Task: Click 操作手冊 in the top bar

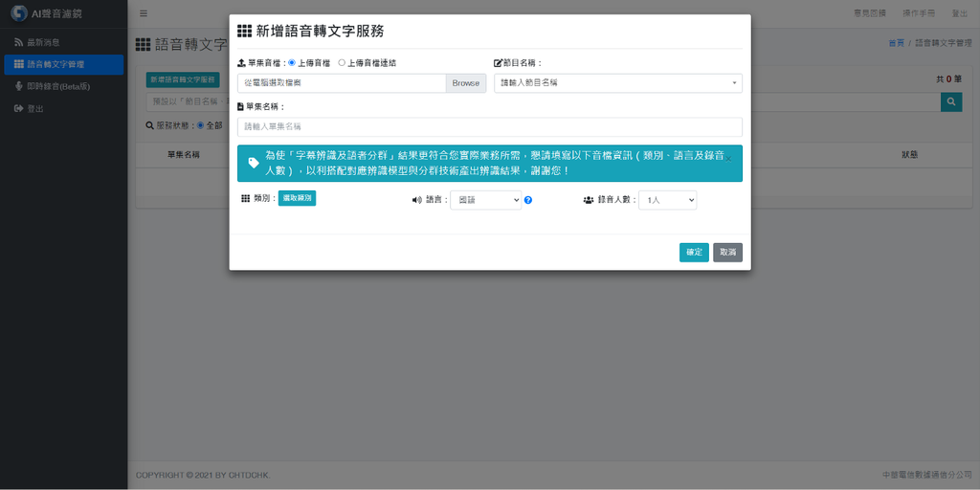Action: (x=918, y=13)
